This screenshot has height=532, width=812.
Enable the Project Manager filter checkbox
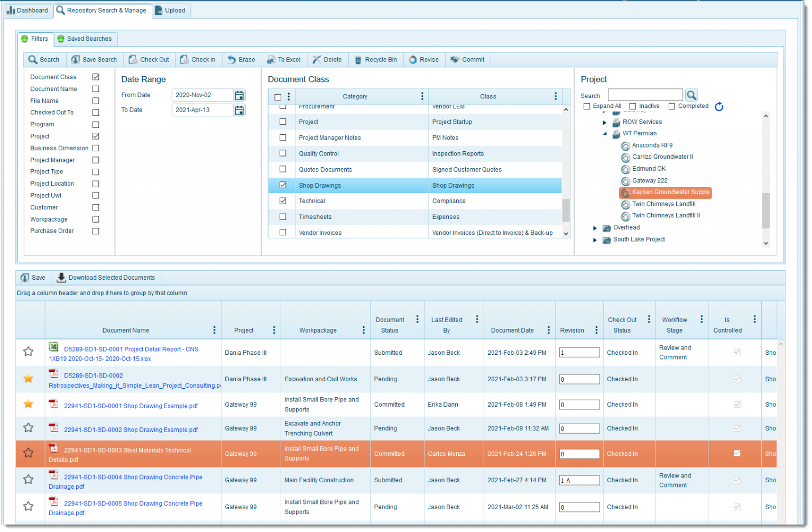point(96,160)
